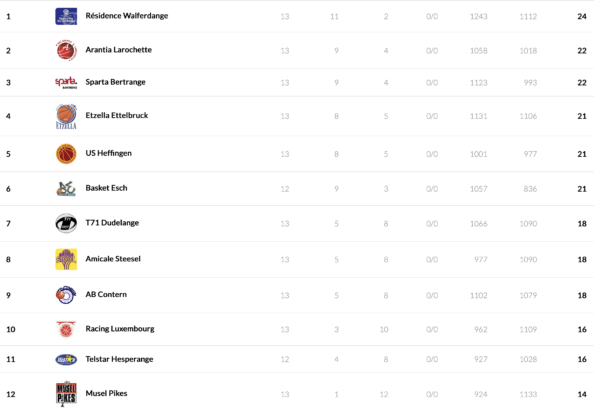Click the US Heffingen basketball logo
The height and width of the screenshot is (413, 600).
[66, 153]
